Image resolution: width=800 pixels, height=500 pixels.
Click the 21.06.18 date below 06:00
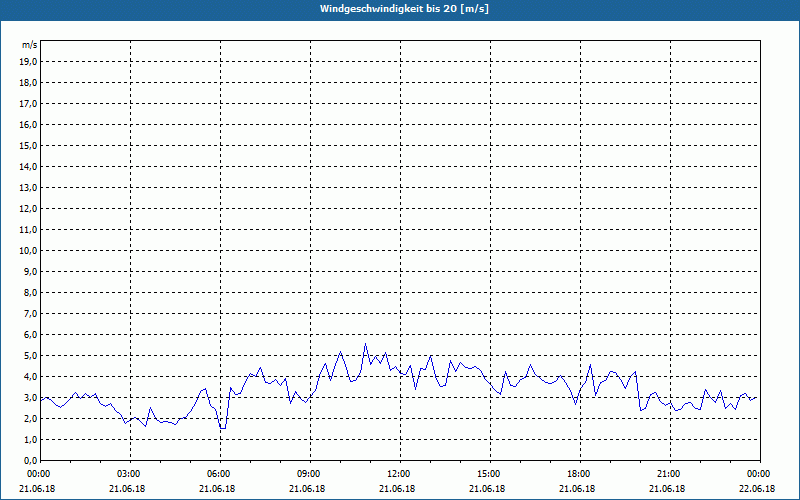217,488
